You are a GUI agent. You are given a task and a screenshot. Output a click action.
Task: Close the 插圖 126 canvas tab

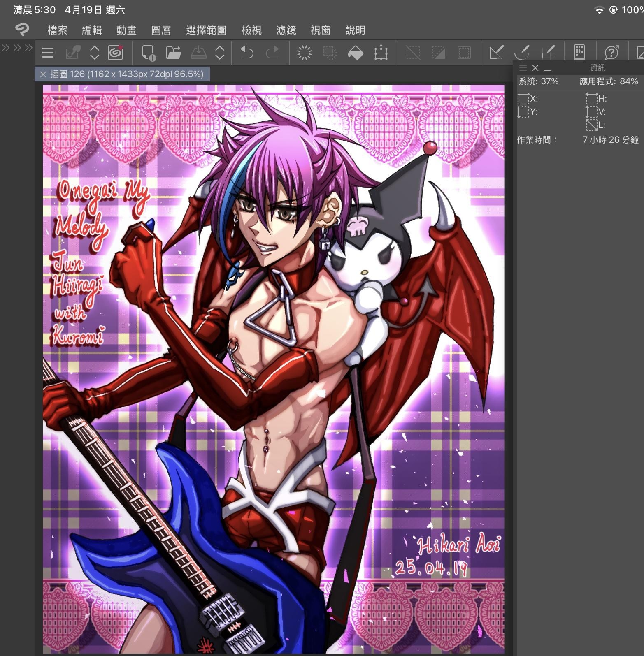43,74
